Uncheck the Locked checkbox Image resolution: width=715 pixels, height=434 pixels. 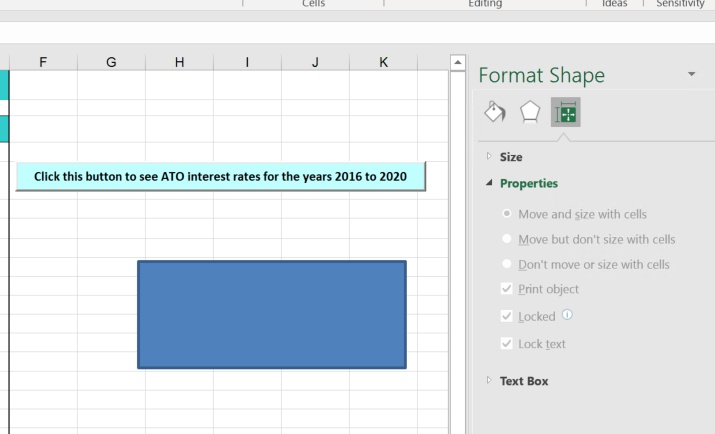coord(507,316)
